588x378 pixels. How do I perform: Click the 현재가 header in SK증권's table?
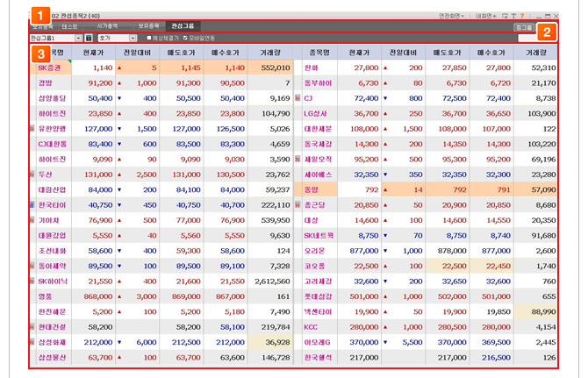click(x=93, y=53)
